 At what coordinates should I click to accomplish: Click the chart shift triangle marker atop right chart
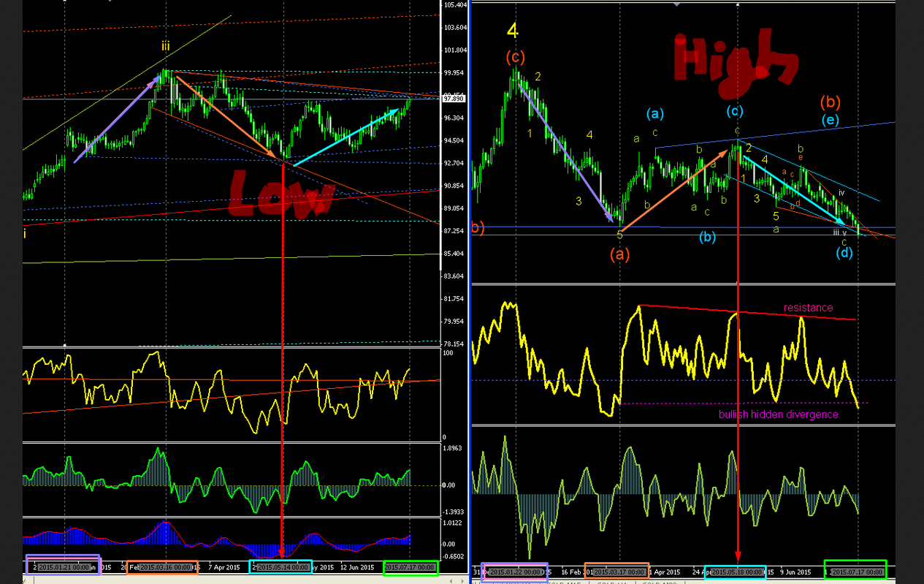(677, 4)
